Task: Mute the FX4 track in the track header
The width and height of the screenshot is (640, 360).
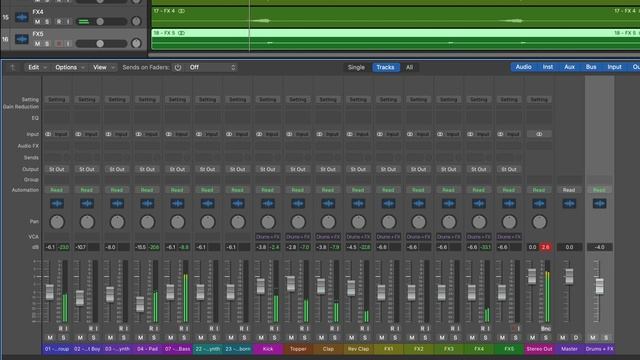Action: [x=38, y=22]
